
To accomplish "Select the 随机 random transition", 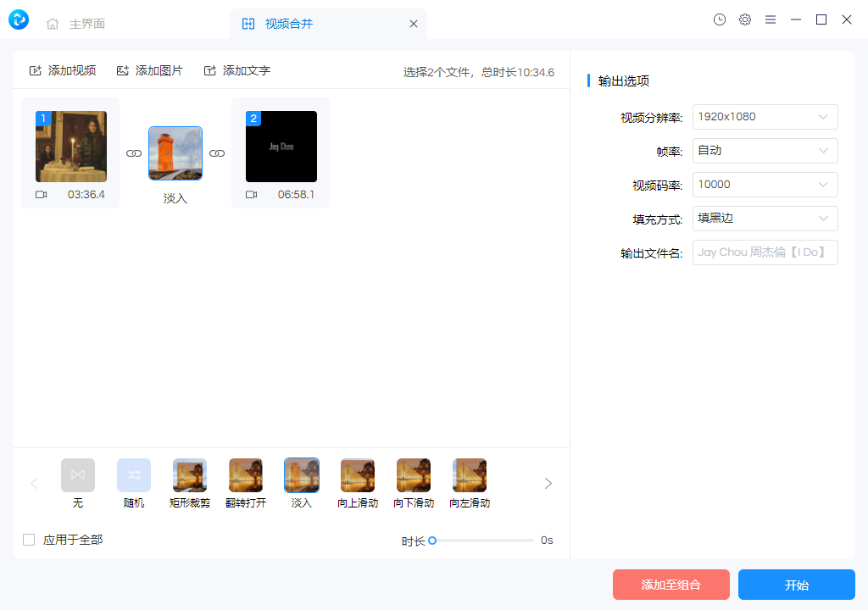I will click(133, 474).
